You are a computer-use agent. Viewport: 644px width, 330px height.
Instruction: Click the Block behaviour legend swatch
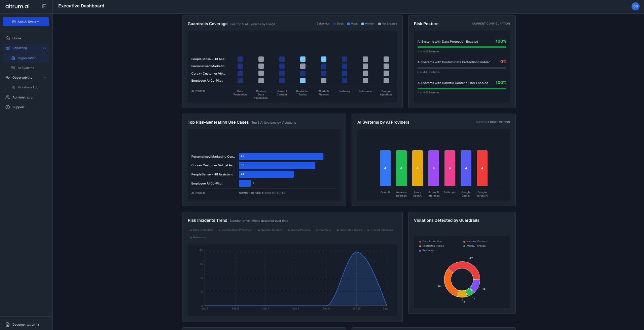(x=334, y=24)
